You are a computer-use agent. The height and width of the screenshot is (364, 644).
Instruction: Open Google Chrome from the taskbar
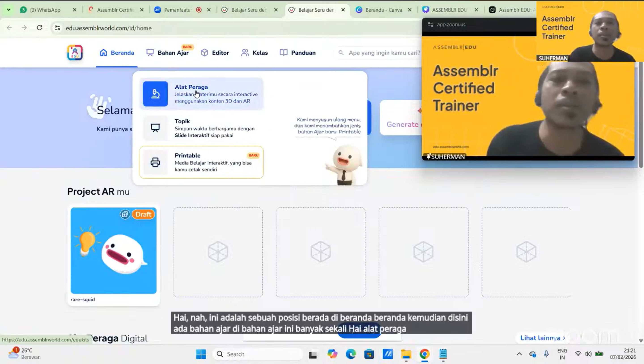(424, 354)
